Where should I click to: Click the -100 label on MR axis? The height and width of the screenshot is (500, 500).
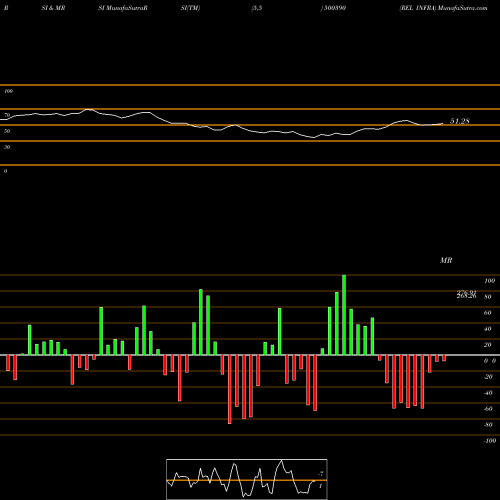[490, 441]
